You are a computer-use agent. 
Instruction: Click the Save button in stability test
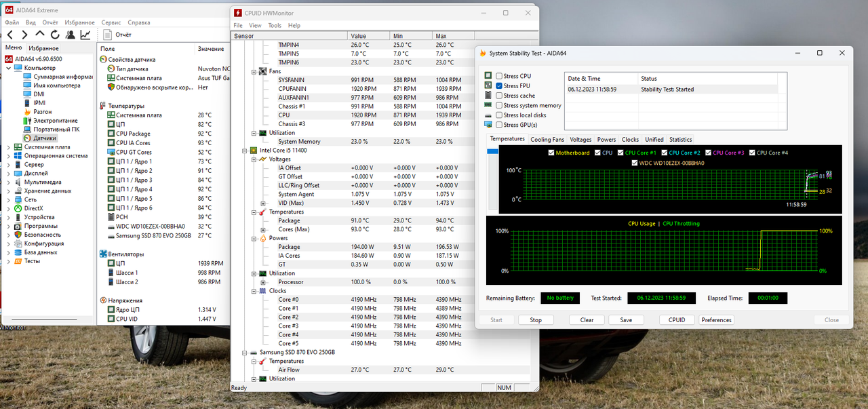626,320
